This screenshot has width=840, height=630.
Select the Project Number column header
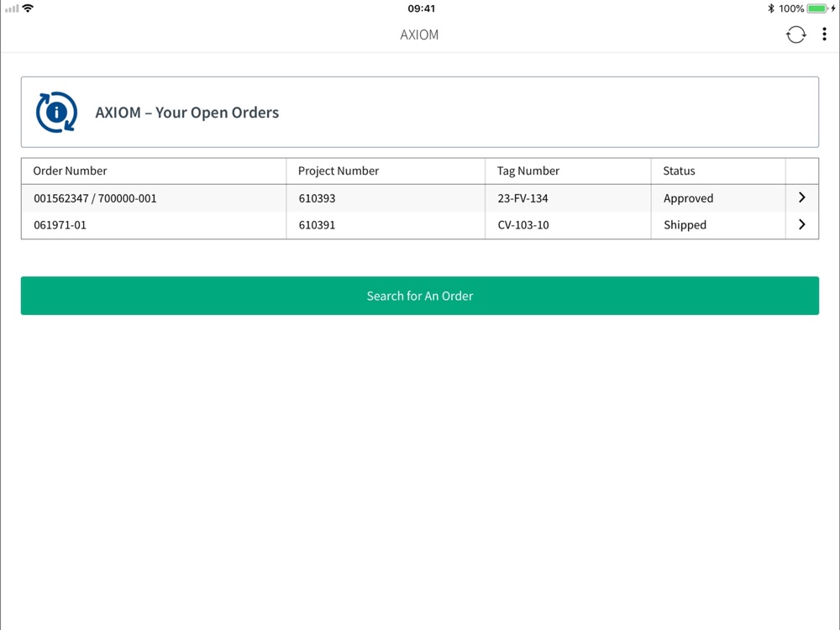click(x=339, y=171)
